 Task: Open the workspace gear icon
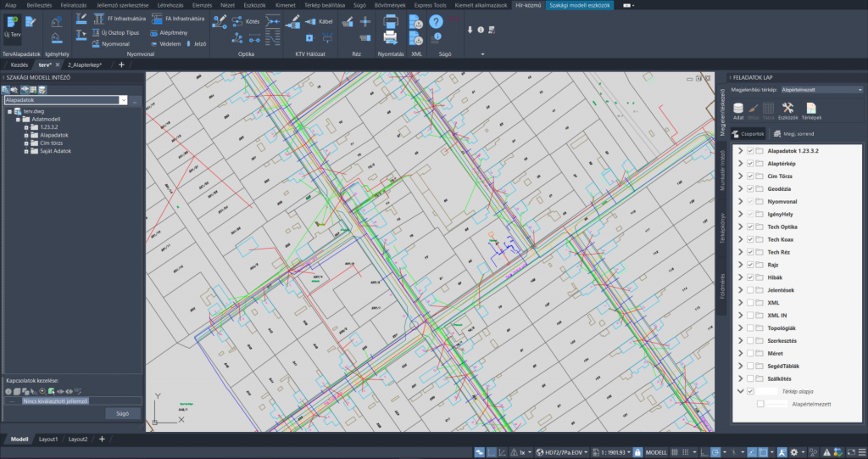click(x=793, y=452)
